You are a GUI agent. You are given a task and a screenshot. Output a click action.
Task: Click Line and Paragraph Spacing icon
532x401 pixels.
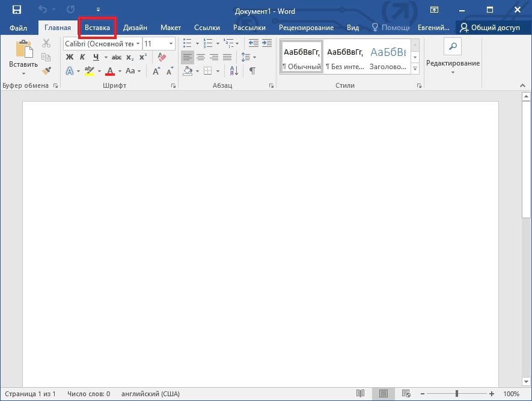tap(246, 57)
